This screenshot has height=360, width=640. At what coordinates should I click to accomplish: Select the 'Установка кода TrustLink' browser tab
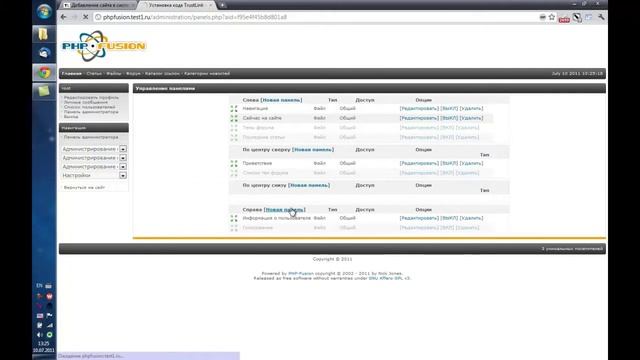pyautogui.click(x=177, y=5)
